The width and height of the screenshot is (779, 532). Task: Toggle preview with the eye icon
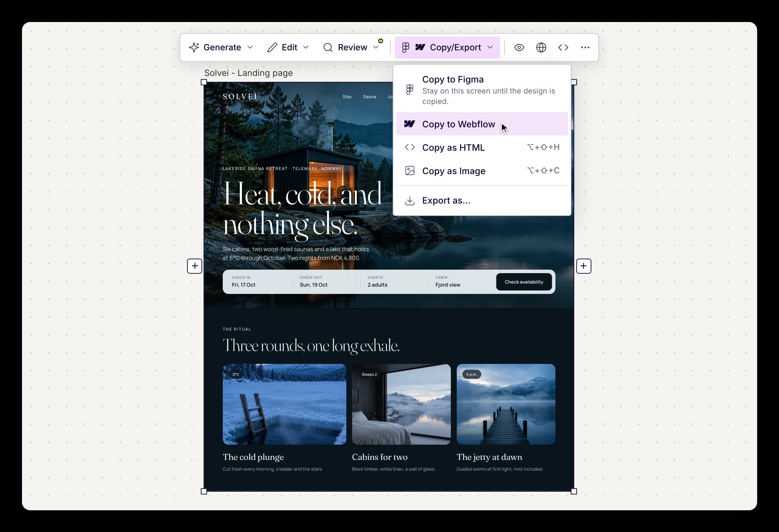pos(519,47)
